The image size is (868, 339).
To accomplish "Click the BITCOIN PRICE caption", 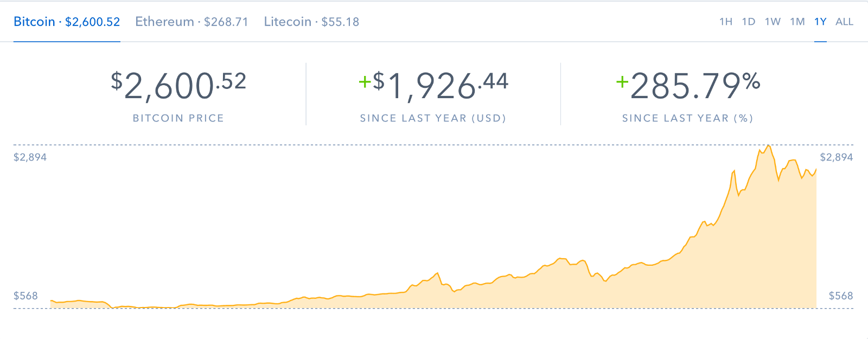I will [178, 118].
